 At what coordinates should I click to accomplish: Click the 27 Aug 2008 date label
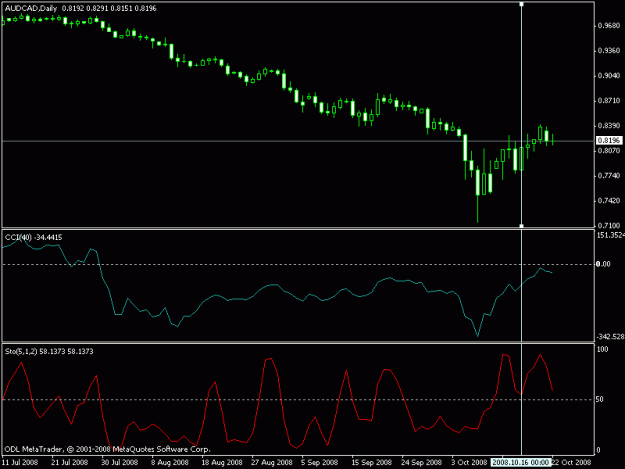click(271, 462)
